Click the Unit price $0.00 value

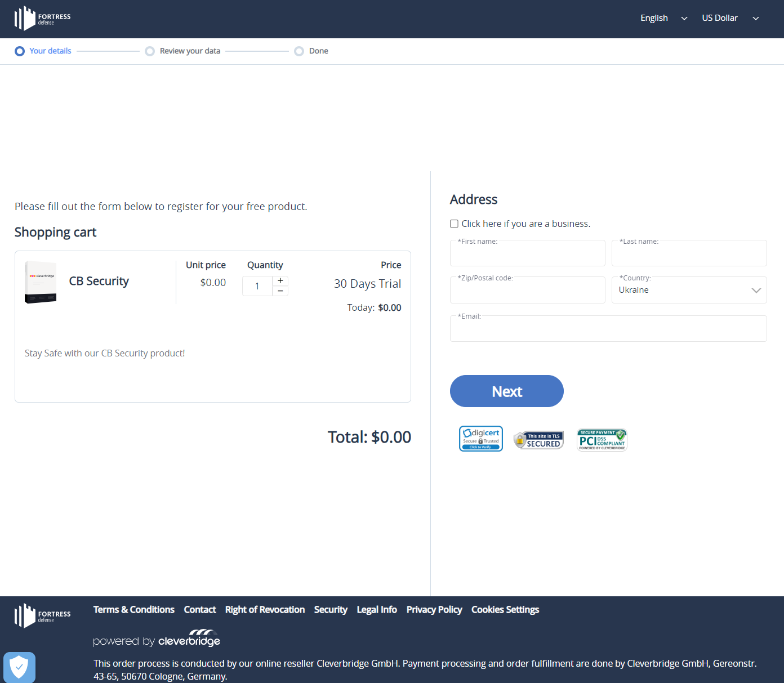pos(213,283)
